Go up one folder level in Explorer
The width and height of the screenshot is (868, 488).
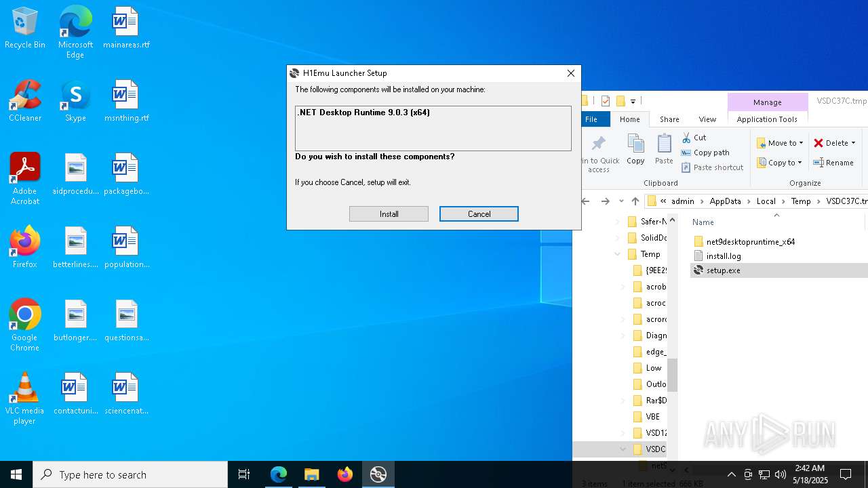click(635, 201)
